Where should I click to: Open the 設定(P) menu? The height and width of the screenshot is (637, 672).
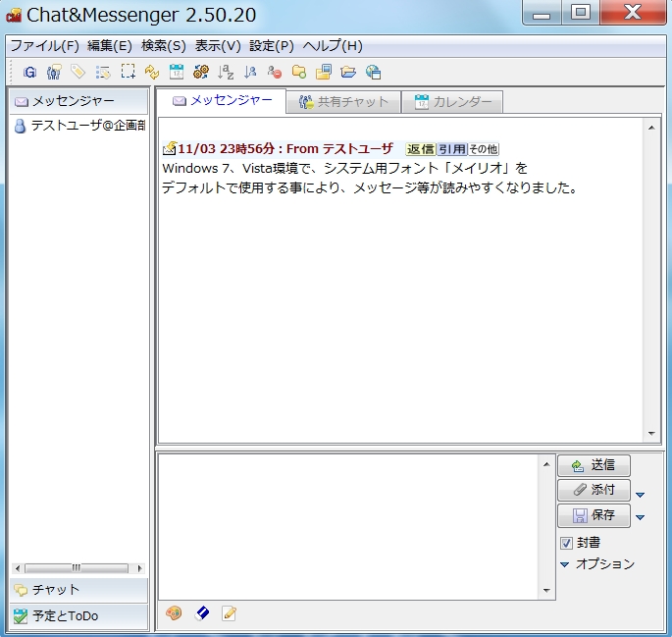click(271, 46)
